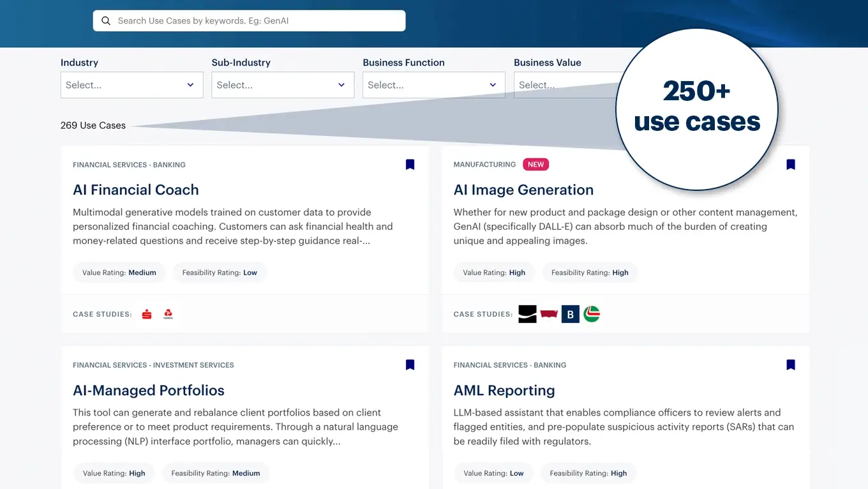
Task: Expand the Business Function dropdown
Action: [x=433, y=85]
